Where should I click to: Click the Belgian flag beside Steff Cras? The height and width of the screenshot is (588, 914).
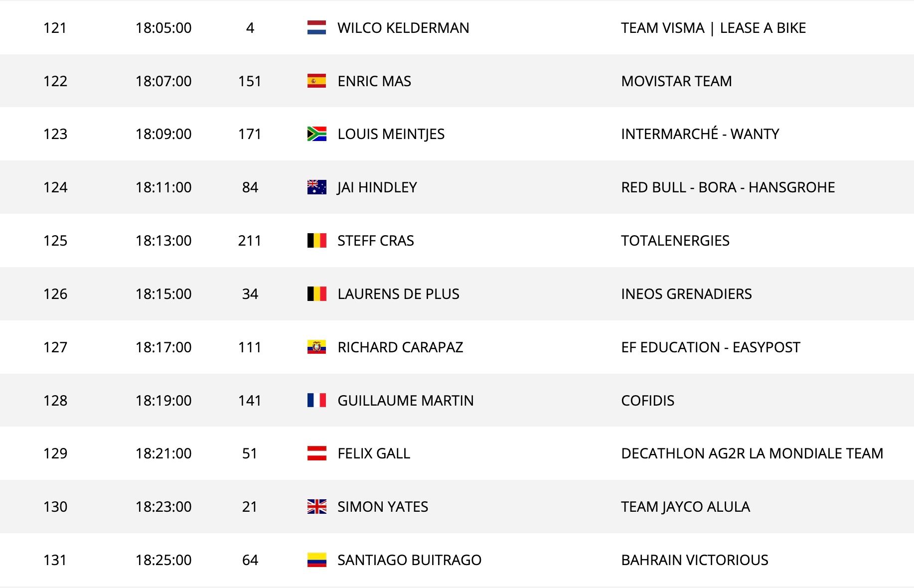pyautogui.click(x=316, y=241)
